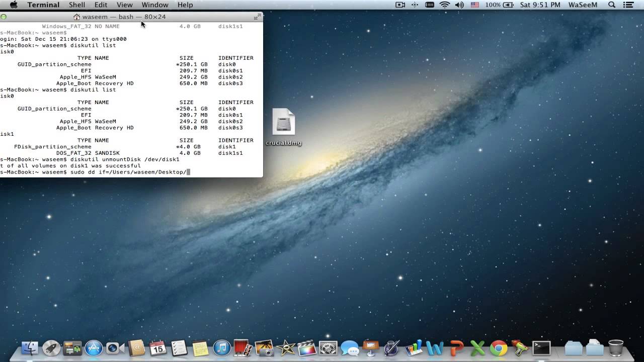The image size is (644, 362).
Task: Launch iTunes from the Dock
Action: pyautogui.click(x=222, y=347)
